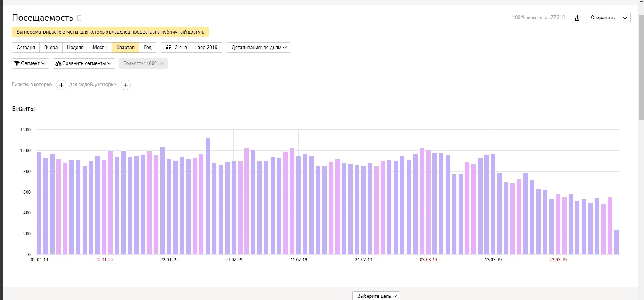Click the calendar grid icon in date range

pos(169,48)
